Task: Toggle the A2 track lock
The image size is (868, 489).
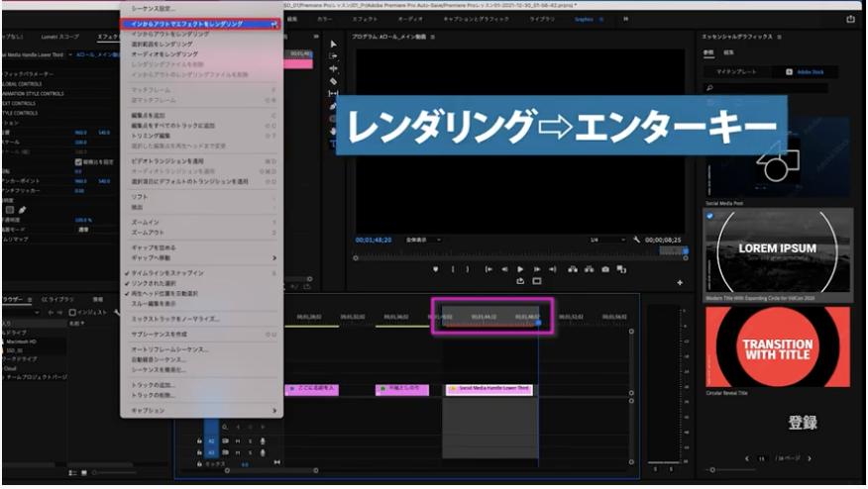Action: [x=199, y=440]
